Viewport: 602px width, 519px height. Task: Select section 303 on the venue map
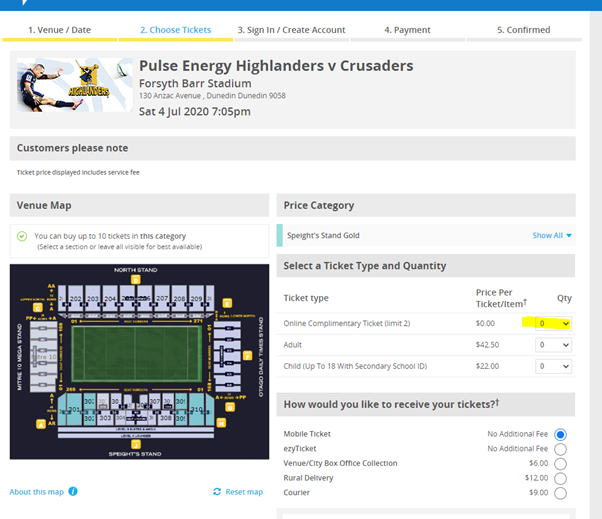pos(105,418)
